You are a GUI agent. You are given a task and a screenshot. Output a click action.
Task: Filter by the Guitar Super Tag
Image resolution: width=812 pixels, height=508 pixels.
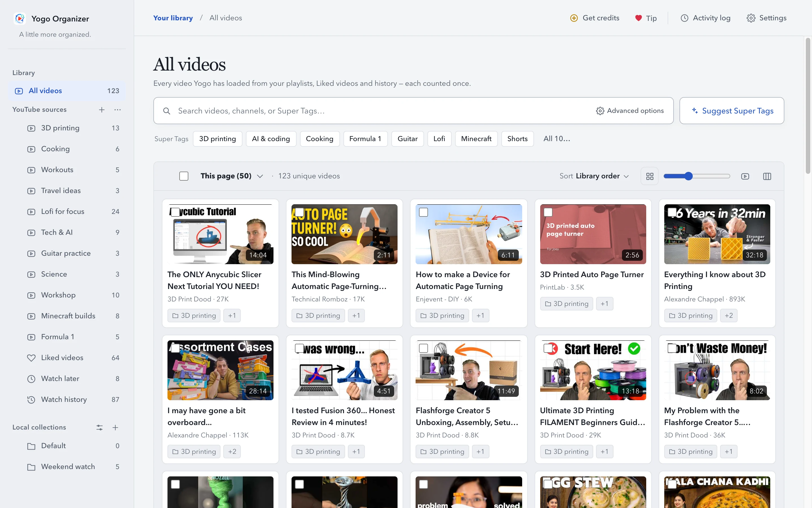[407, 139]
